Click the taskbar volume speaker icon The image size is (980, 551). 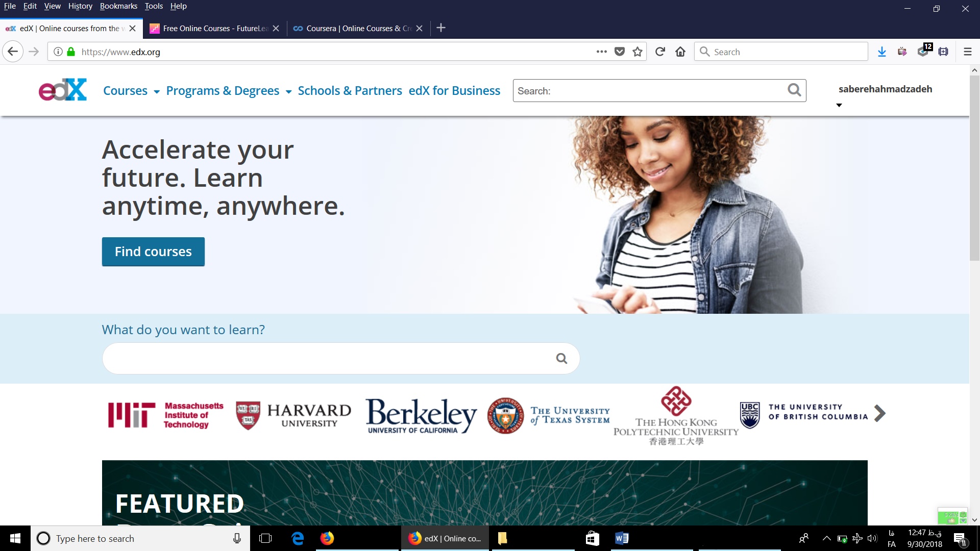872,538
